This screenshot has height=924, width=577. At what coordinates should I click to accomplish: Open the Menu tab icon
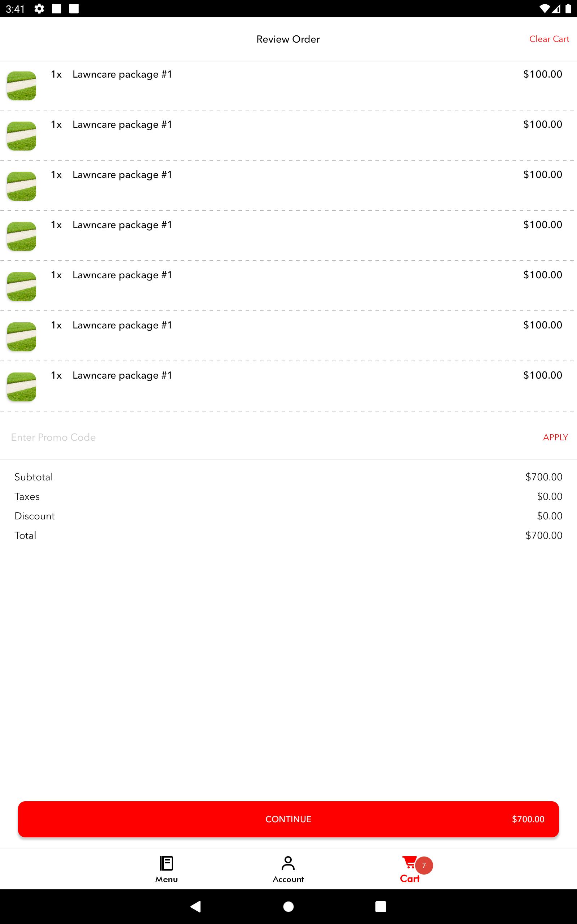pos(166,863)
